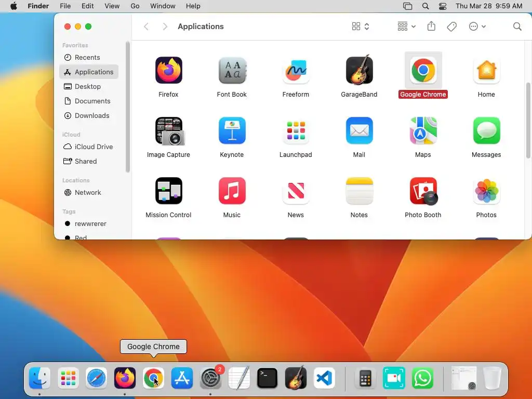This screenshot has width=532, height=399.
Task: Launch WhatsApp from the Dock
Action: (x=422, y=378)
